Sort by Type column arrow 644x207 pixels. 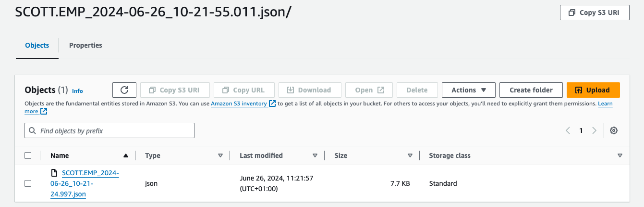220,155
